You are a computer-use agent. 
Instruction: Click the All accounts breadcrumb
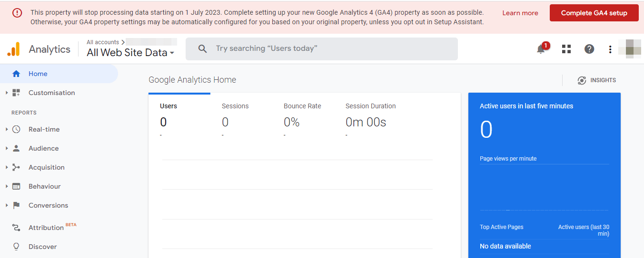coord(103,42)
